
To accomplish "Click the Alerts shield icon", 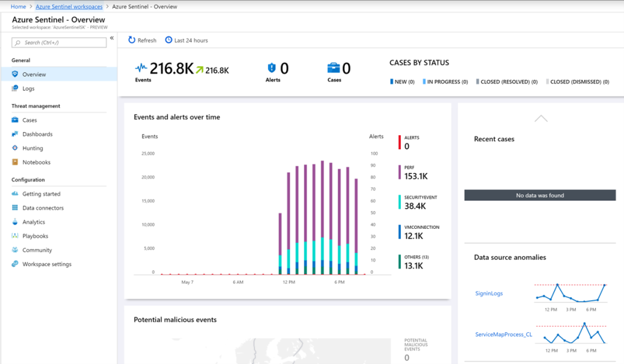I will 271,68.
